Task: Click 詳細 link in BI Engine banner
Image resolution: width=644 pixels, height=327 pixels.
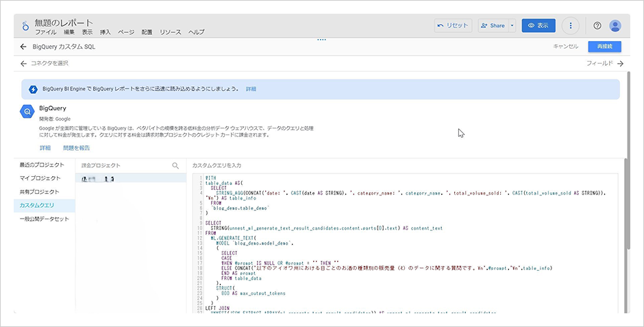Action: [x=251, y=88]
